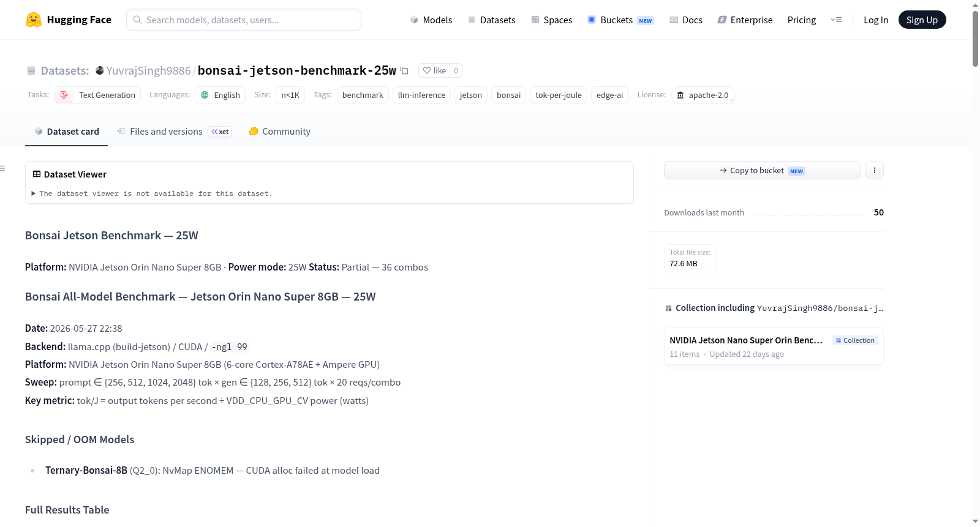Open the Docs page
Image resolution: width=980 pixels, height=527 pixels.
[x=685, y=20]
